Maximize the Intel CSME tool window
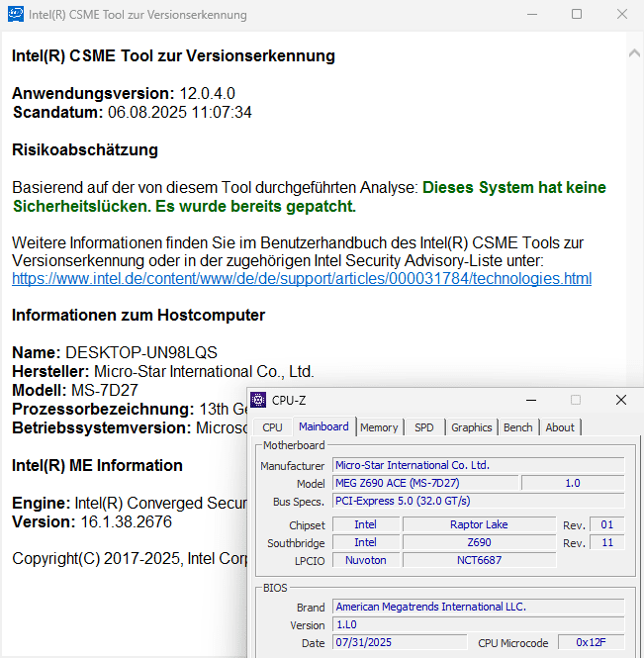 click(x=577, y=14)
